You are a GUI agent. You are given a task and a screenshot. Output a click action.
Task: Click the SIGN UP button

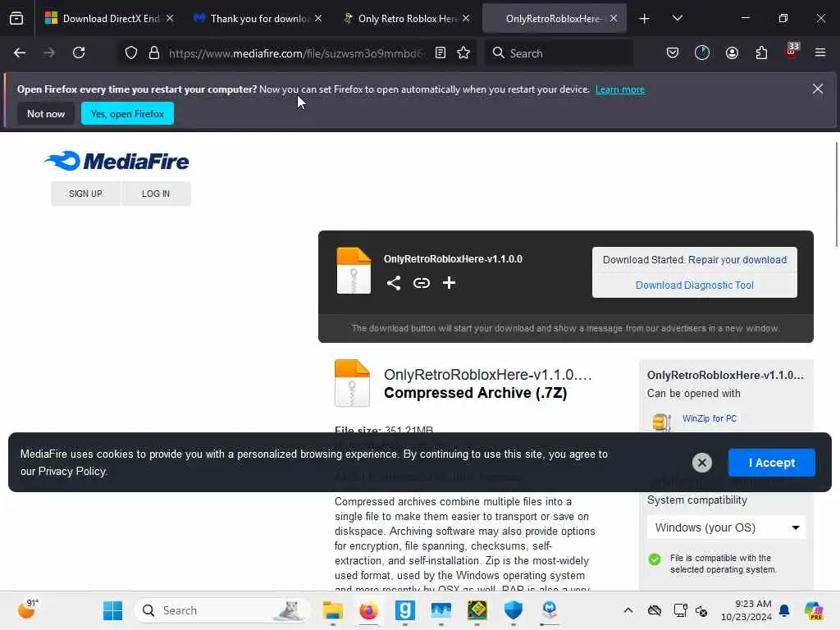[x=85, y=194]
